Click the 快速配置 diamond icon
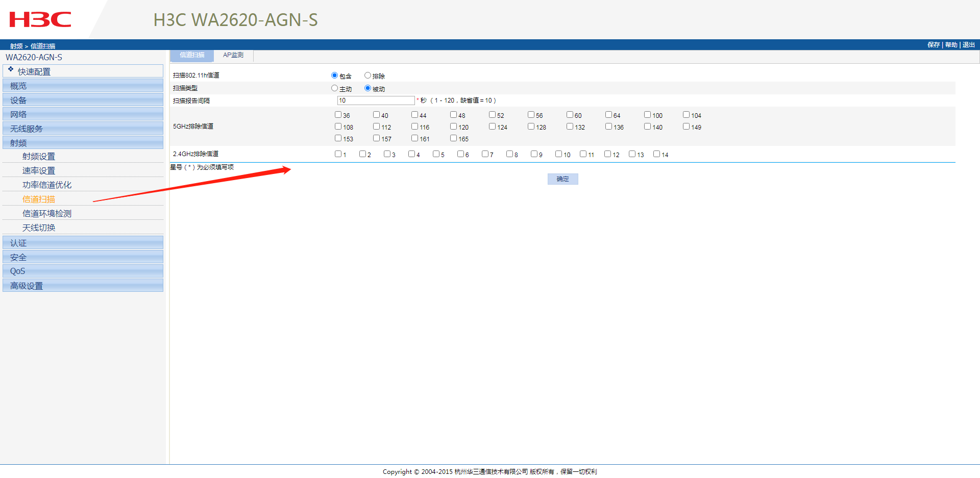The height and width of the screenshot is (478, 980). tap(11, 69)
